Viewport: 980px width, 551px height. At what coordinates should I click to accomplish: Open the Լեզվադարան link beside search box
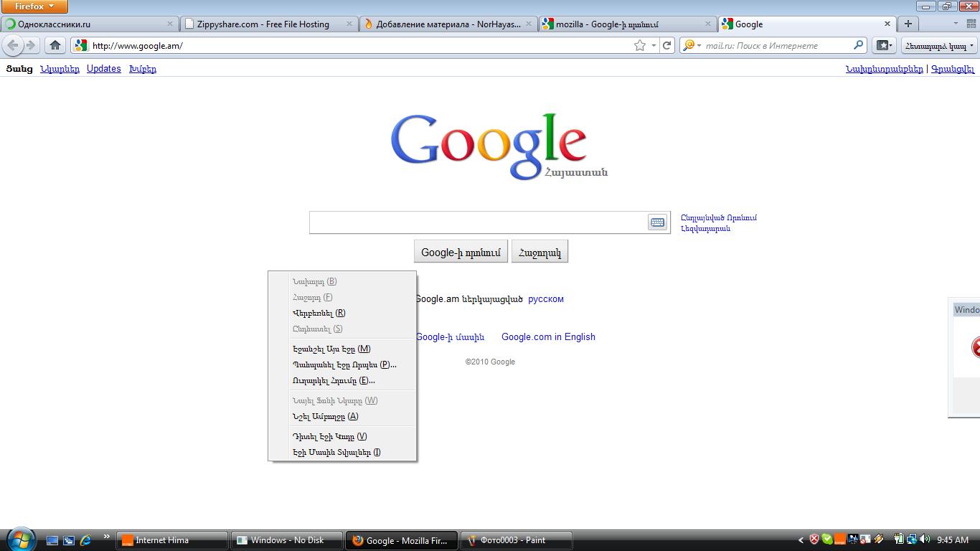[x=706, y=228]
